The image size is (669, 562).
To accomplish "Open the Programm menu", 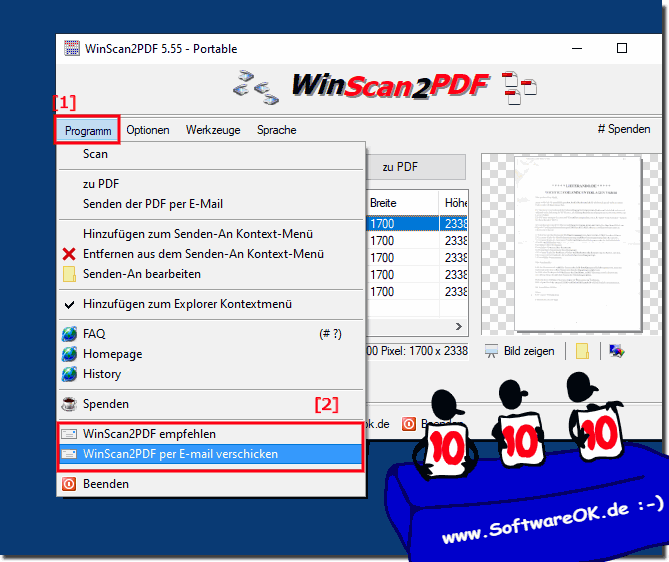I will tap(88, 130).
